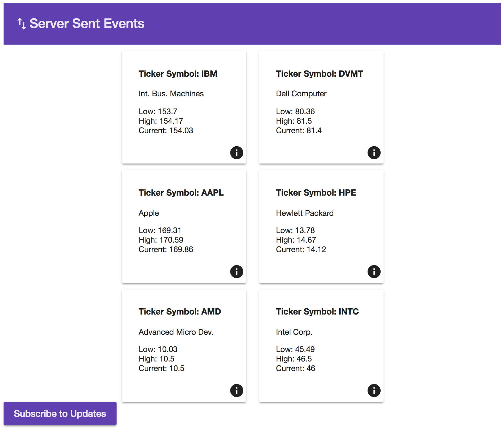
Task: Open info for the IBM card
Action: [x=236, y=153]
